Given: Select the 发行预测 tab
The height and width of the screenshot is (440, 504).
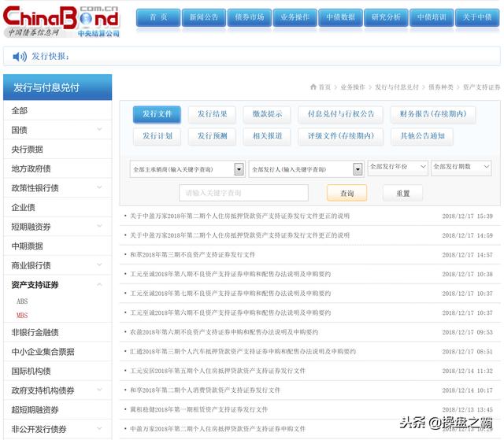Looking at the screenshot, I should [212, 136].
